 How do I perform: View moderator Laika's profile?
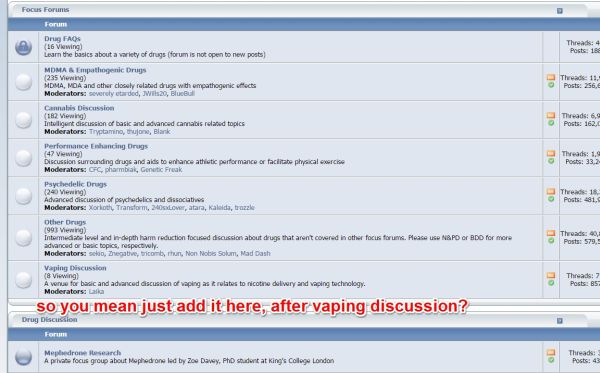96,292
